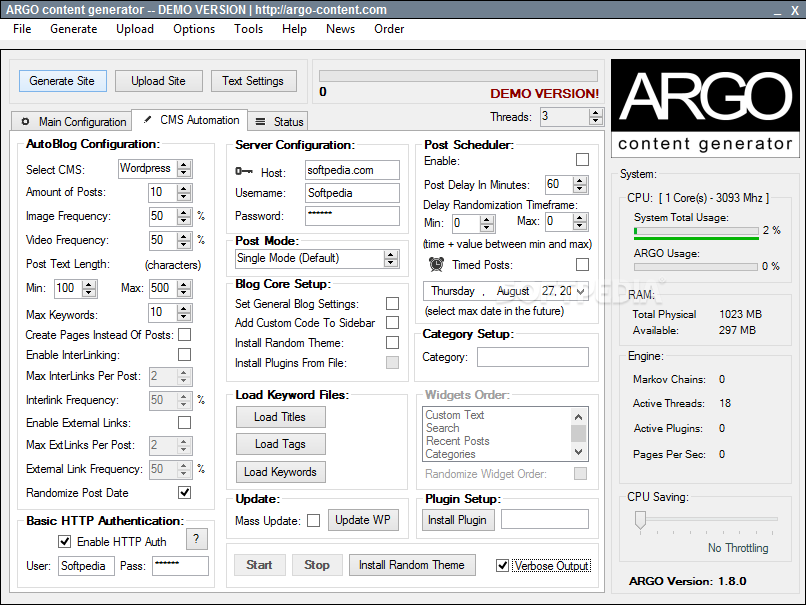Close the ARGO window with X

point(795,11)
